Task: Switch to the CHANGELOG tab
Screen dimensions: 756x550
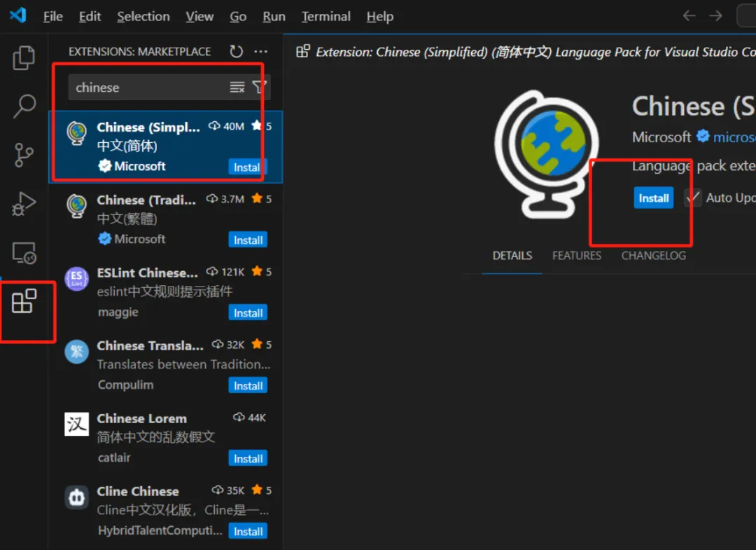Action: [653, 255]
